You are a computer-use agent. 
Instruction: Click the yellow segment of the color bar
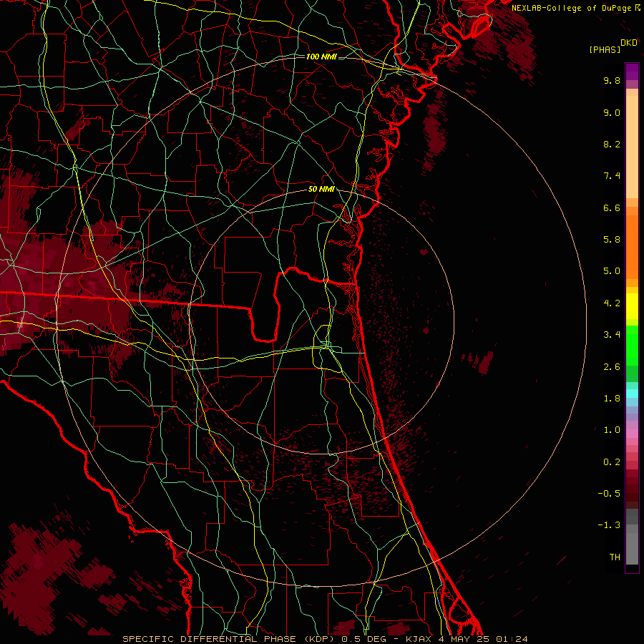(x=632, y=306)
